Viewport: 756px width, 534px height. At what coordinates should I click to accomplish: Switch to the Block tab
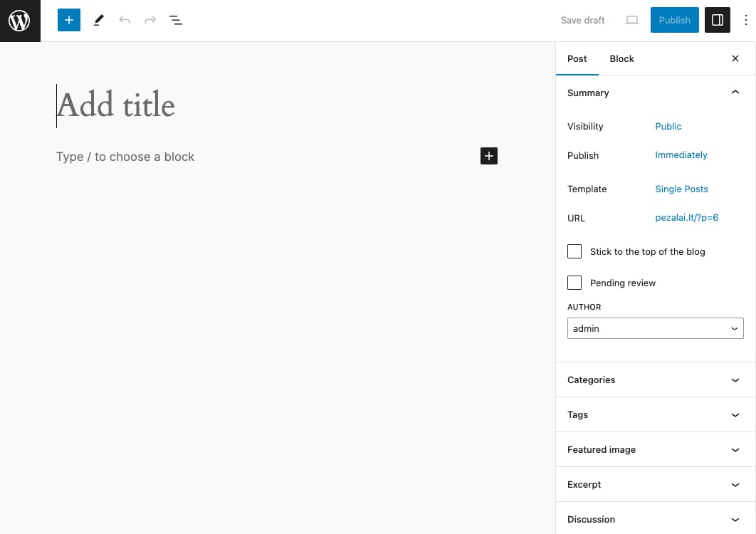click(621, 58)
